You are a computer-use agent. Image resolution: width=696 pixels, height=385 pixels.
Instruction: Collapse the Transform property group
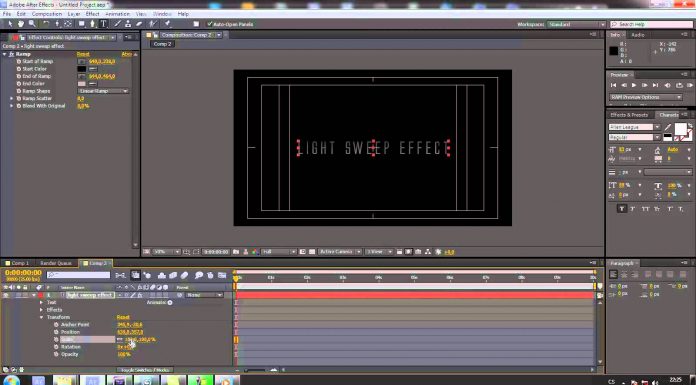tap(41, 318)
